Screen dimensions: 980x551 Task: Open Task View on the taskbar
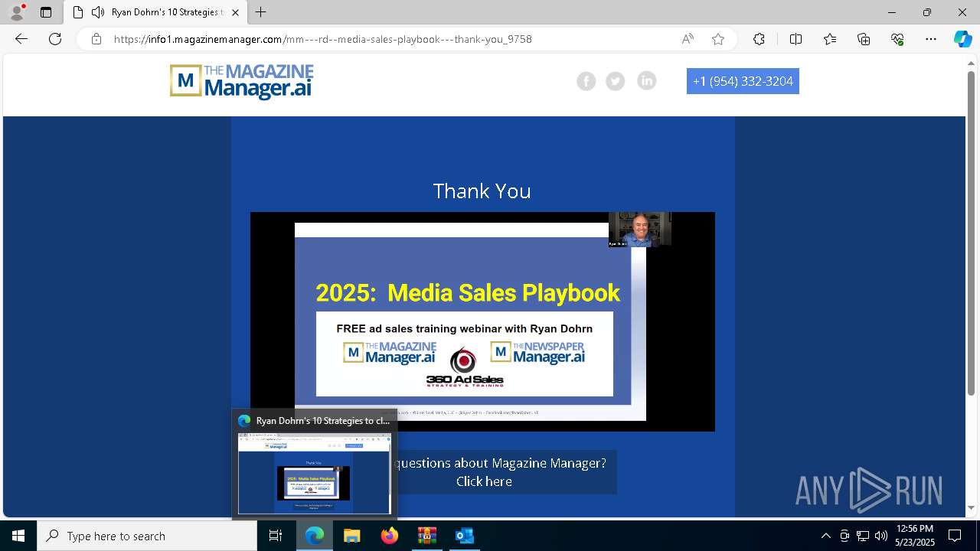276,536
